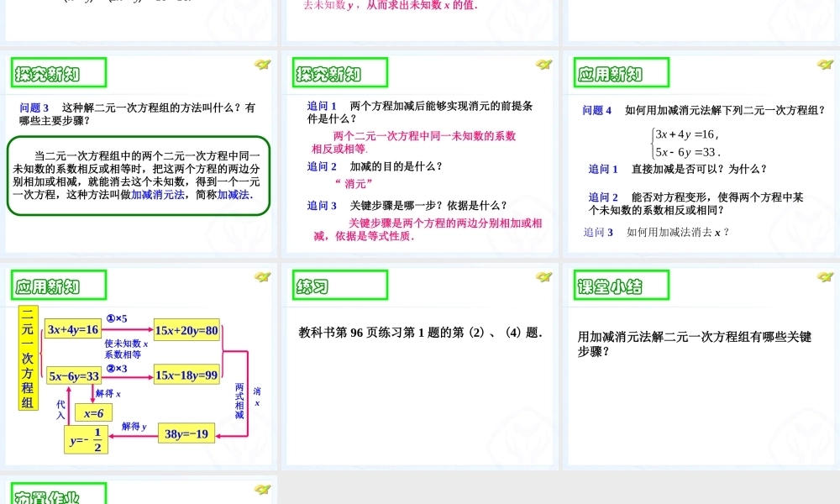Click the blue 加减消元法 term in the definition
Viewport: 840px width, 504px height.
click(158, 195)
